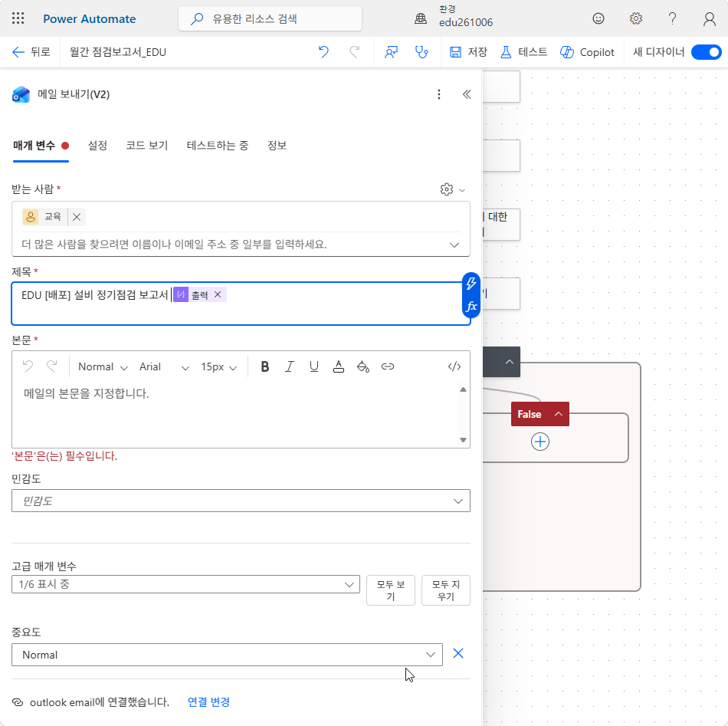Image resolution: width=728 pixels, height=726 pixels.
Task: Insert a link in the body
Action: pos(388,366)
